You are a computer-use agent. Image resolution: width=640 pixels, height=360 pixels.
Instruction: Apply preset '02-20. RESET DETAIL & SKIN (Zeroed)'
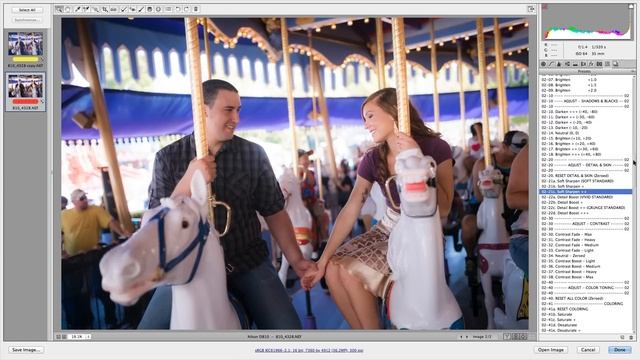[x=585, y=176]
